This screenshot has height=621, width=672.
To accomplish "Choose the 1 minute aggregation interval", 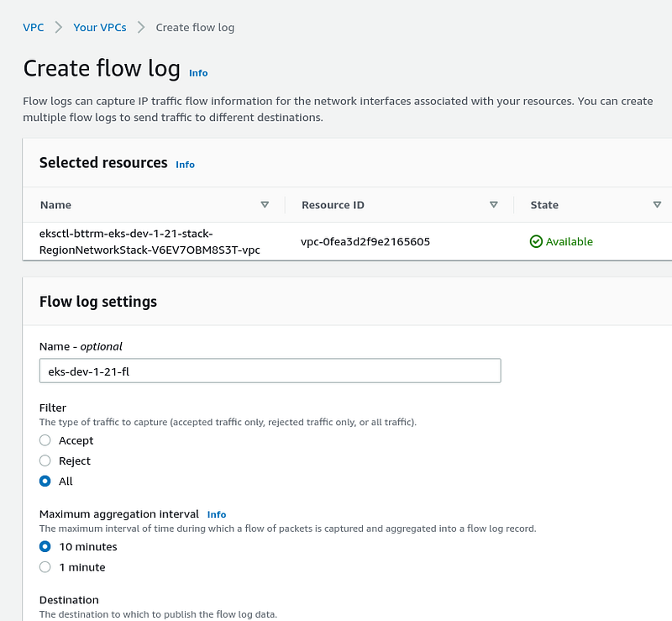I will point(45,567).
